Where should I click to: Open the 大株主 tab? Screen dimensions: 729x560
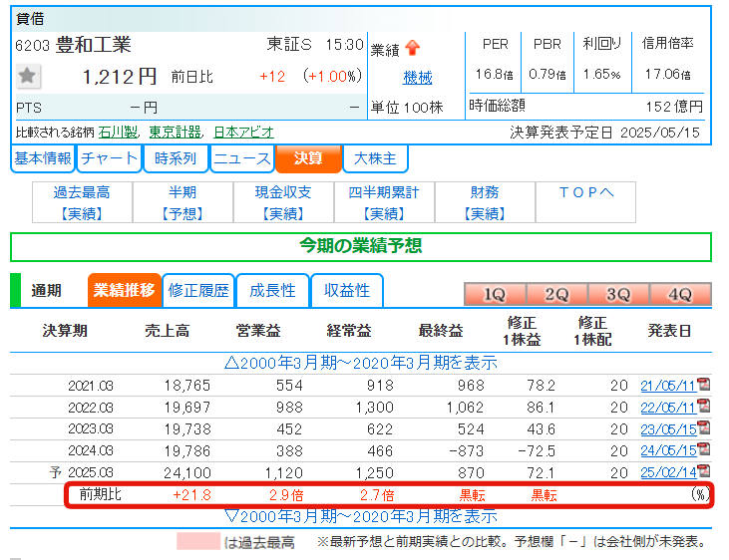[375, 158]
